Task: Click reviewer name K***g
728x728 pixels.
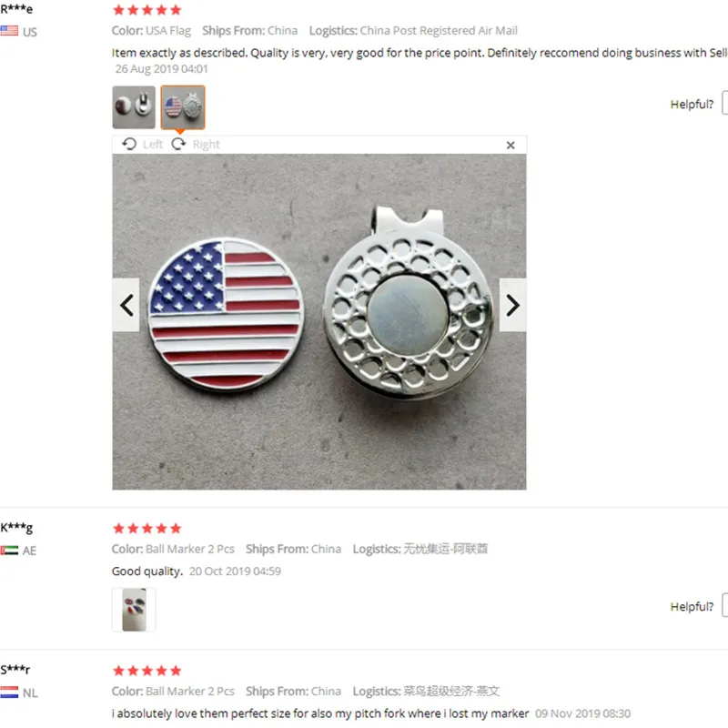Action: (x=16, y=528)
